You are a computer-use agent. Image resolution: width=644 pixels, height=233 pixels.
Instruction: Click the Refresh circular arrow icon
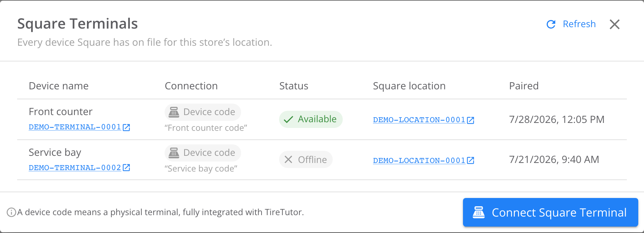[x=551, y=24]
